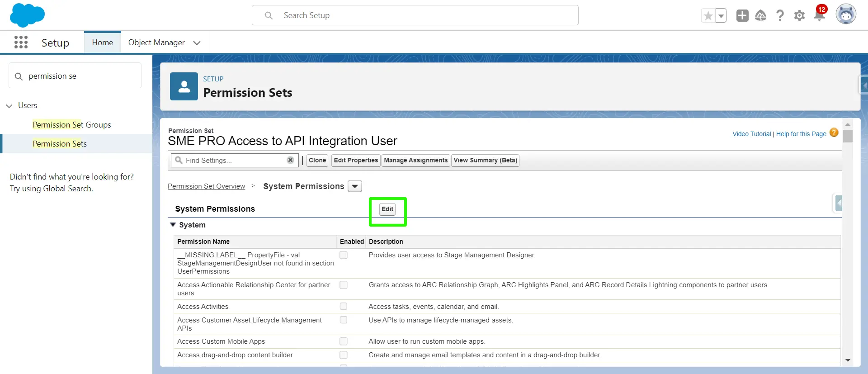Click 'SME PRO Access to API Integration User' title
This screenshot has width=868, height=374.
(283, 141)
